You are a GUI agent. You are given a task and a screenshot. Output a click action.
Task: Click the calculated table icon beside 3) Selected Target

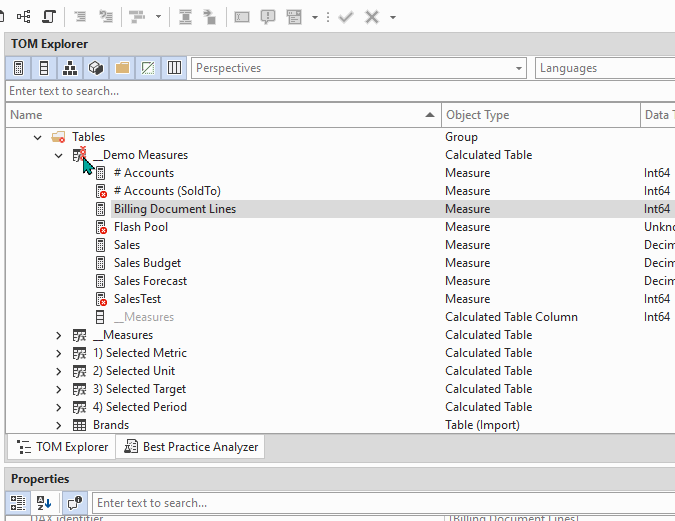[79, 390]
